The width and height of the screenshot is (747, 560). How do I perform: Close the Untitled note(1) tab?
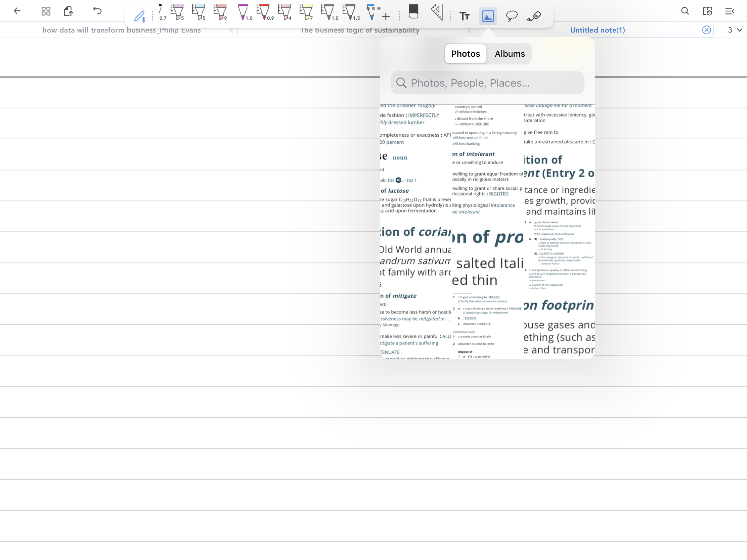(706, 30)
